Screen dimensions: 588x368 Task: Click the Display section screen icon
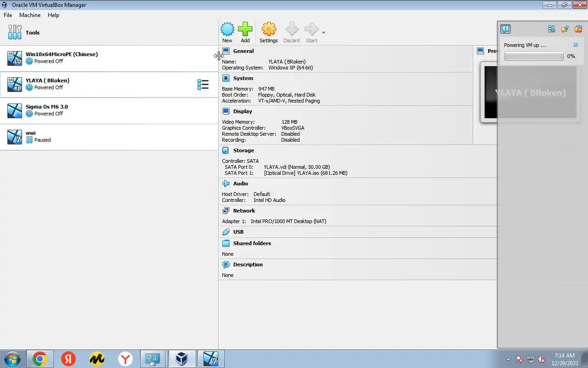pos(226,111)
